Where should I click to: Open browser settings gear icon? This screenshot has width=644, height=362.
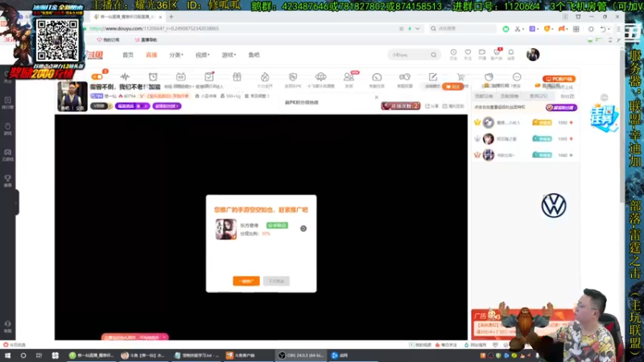(591, 29)
